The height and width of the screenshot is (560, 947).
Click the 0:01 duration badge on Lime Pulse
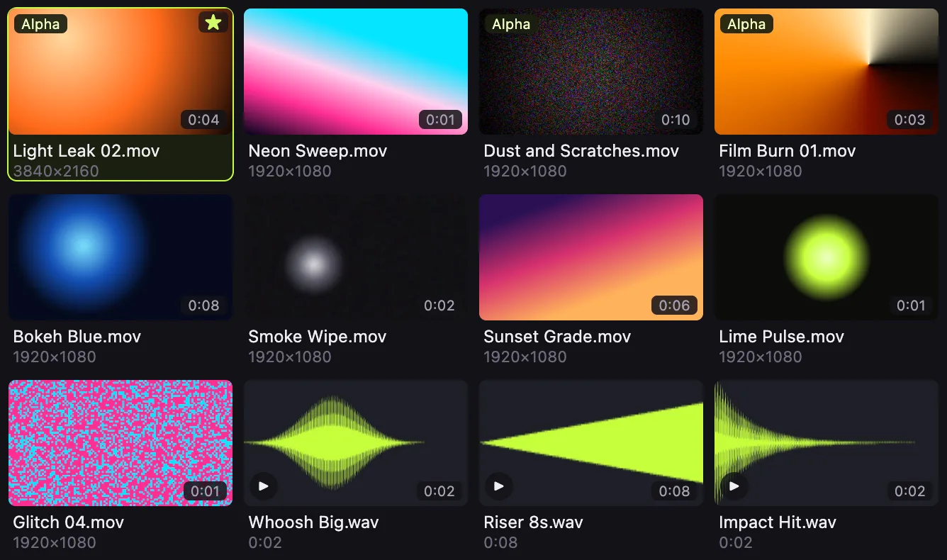(x=911, y=306)
